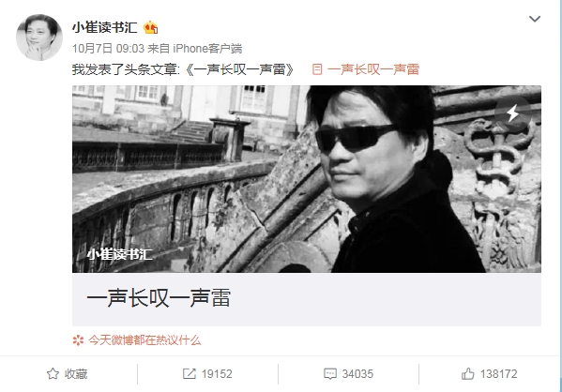Click the crown membership badge icon
Image resolution: width=562 pixels, height=392 pixels.
pyautogui.click(x=150, y=27)
